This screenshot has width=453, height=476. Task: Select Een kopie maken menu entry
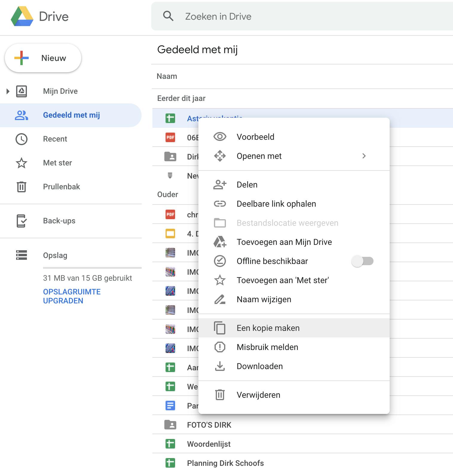click(x=268, y=328)
